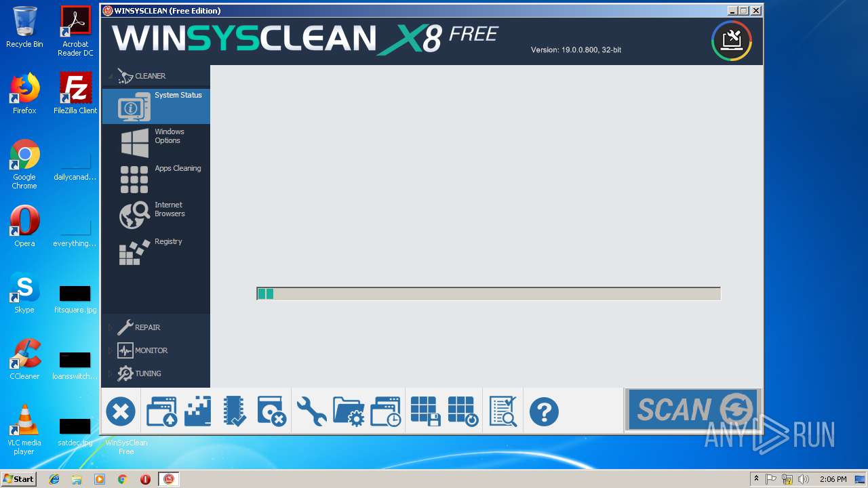Select the Firefox desktop icon
The image size is (868, 488).
point(24,94)
